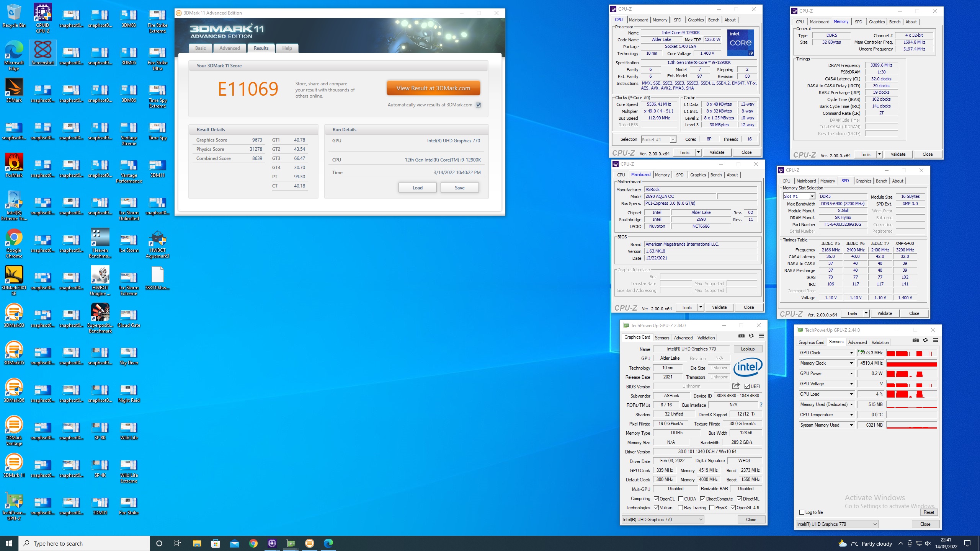This screenshot has width=980, height=551.
Task: Click Bus Interface question mark in GPU-Z
Action: pos(761,405)
